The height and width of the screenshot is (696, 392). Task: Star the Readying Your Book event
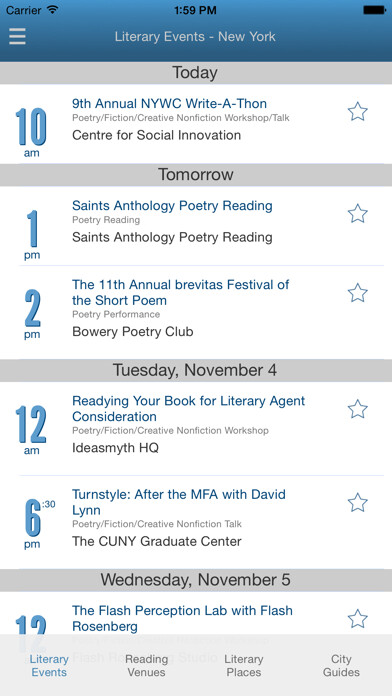pos(357,409)
